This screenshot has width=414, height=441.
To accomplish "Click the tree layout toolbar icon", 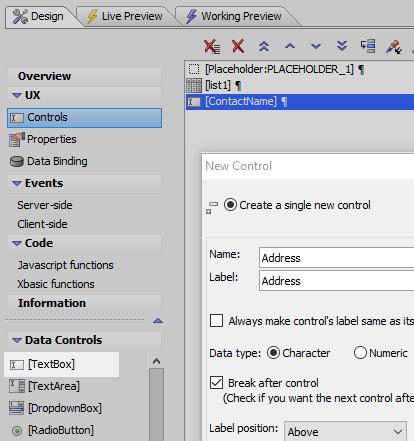I will click(x=368, y=46).
